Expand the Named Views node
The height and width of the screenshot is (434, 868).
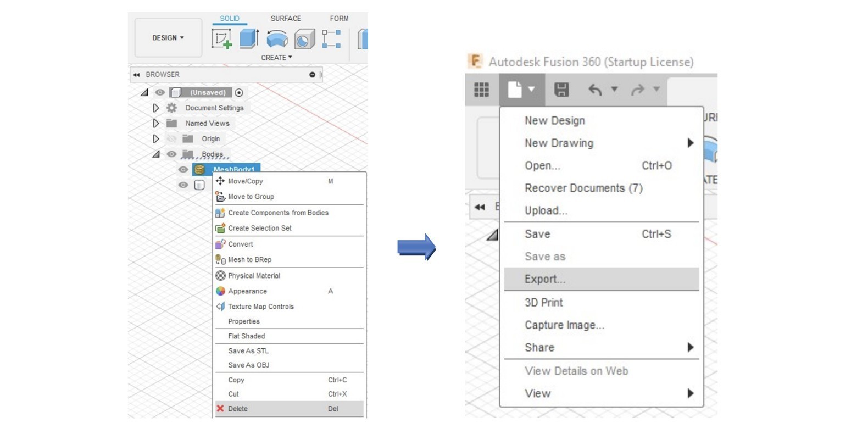click(x=155, y=123)
